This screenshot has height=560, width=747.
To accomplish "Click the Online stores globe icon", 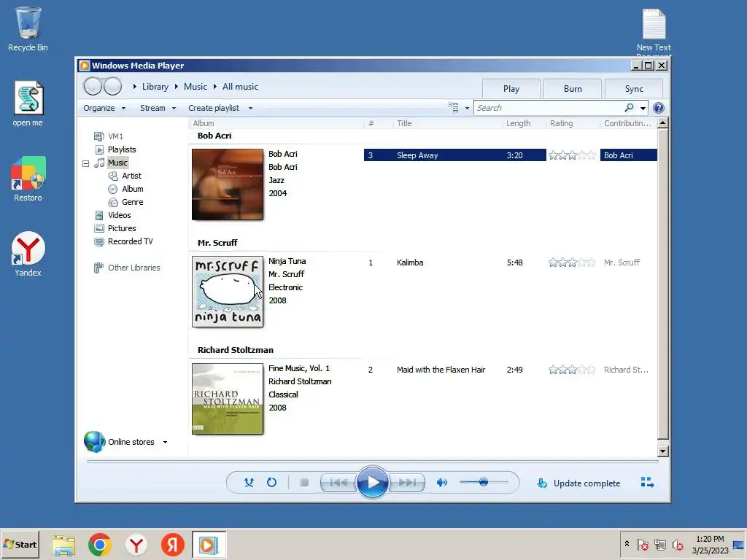I will tap(94, 441).
